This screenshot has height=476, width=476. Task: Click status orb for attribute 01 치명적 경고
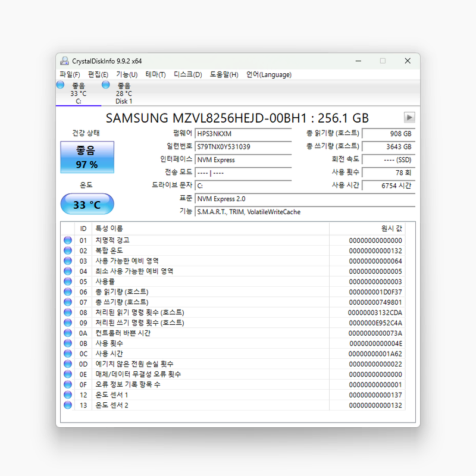pos(68,240)
